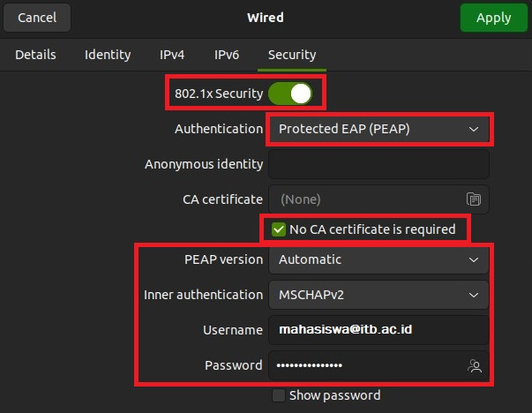Go to the IPv4 tab

[x=172, y=55]
